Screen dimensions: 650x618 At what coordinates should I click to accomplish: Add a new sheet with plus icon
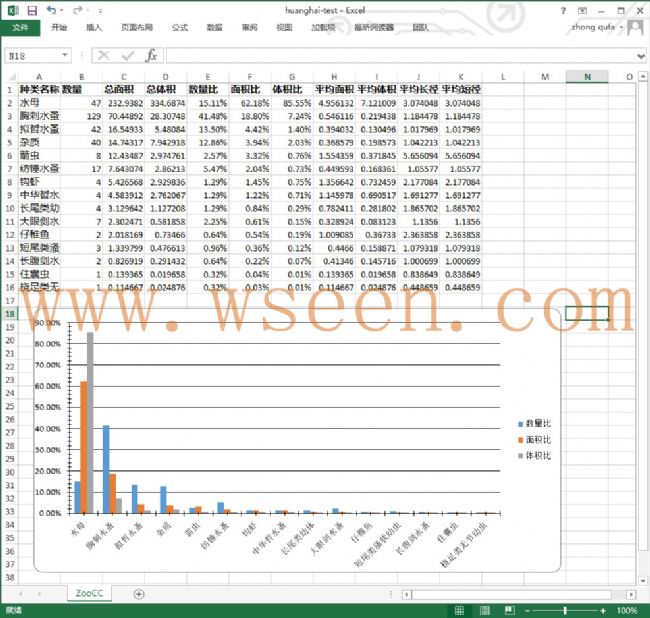[x=139, y=594]
